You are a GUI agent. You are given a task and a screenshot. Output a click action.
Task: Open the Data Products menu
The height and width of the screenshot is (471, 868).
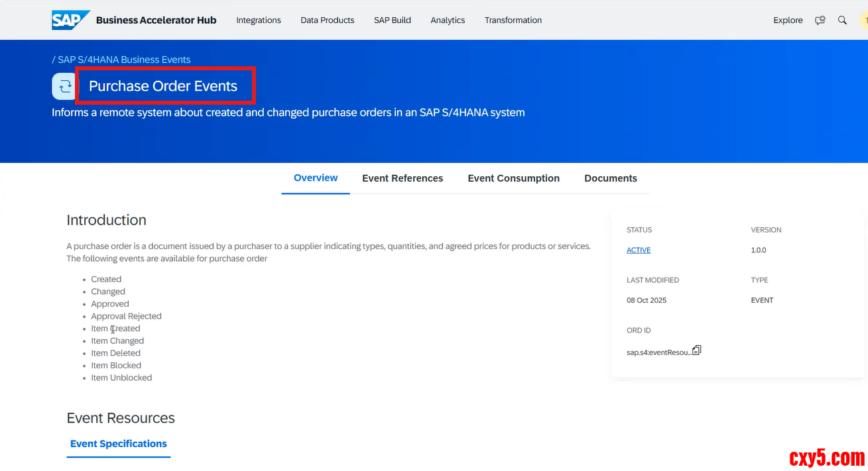point(328,21)
